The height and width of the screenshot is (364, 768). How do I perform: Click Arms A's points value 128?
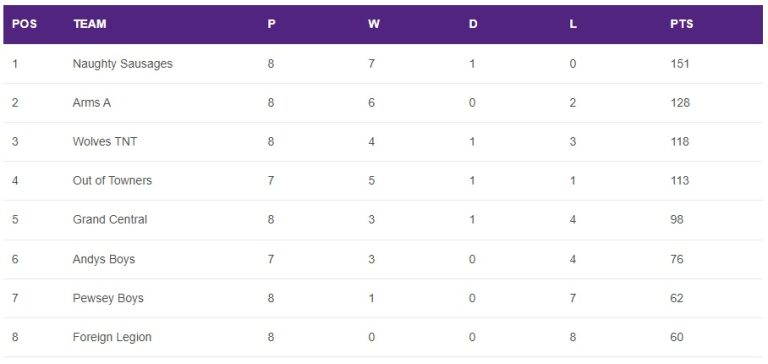click(x=680, y=102)
